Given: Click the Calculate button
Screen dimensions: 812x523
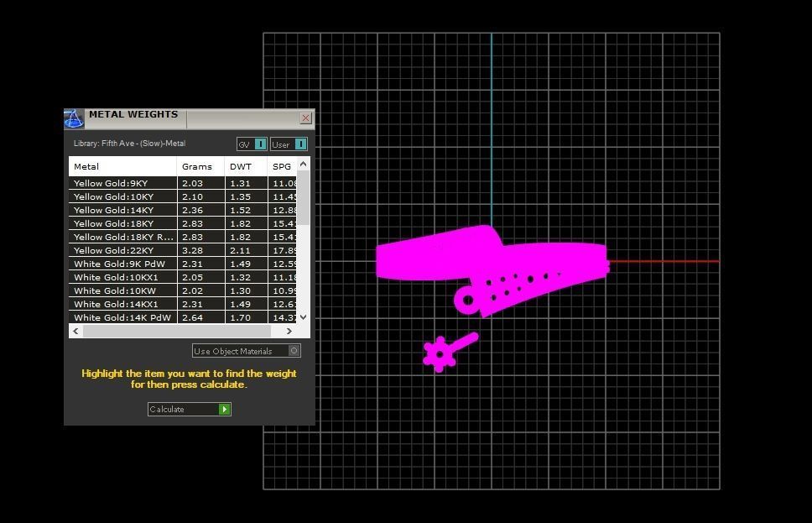Looking at the screenshot, I should 189,409.
